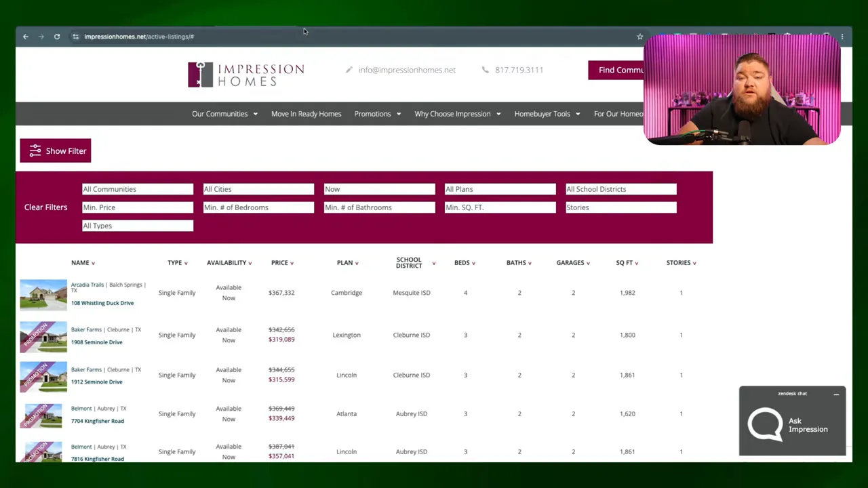Open the All Types dropdown
The width and height of the screenshot is (868, 488).
coord(138,226)
